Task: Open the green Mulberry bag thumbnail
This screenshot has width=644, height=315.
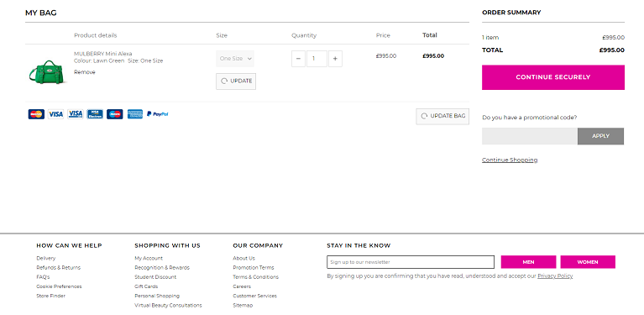Action: 47,72
